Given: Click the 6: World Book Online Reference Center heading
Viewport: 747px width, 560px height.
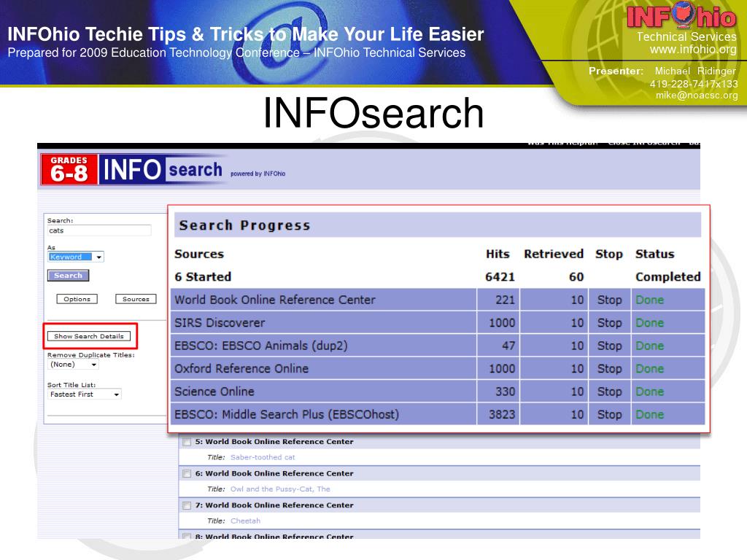Looking at the screenshot, I should pos(274,473).
